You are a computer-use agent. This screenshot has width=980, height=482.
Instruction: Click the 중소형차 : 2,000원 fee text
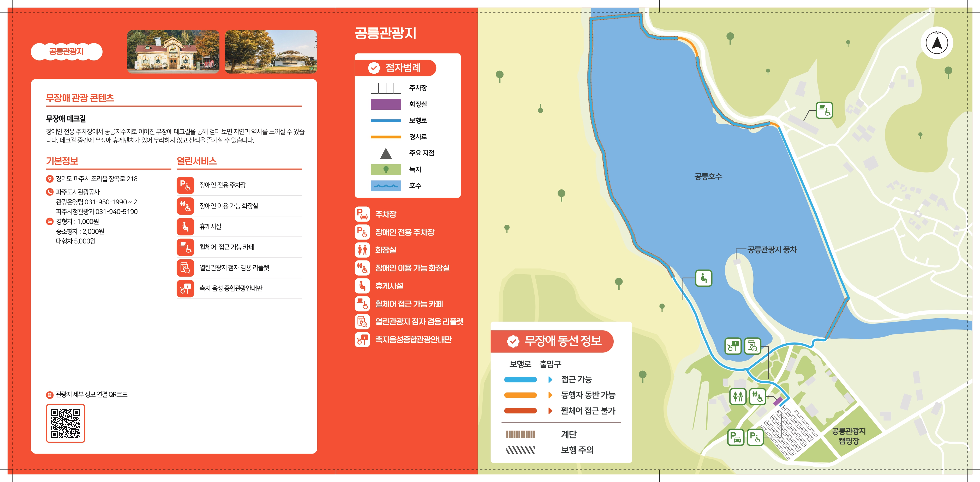(80, 231)
